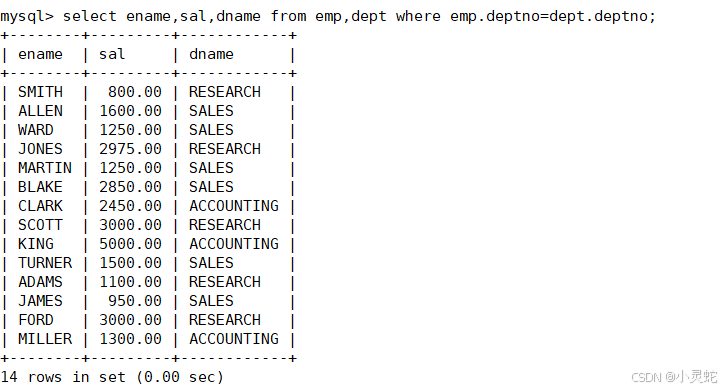Click TURNER in the ename column

tap(45, 263)
